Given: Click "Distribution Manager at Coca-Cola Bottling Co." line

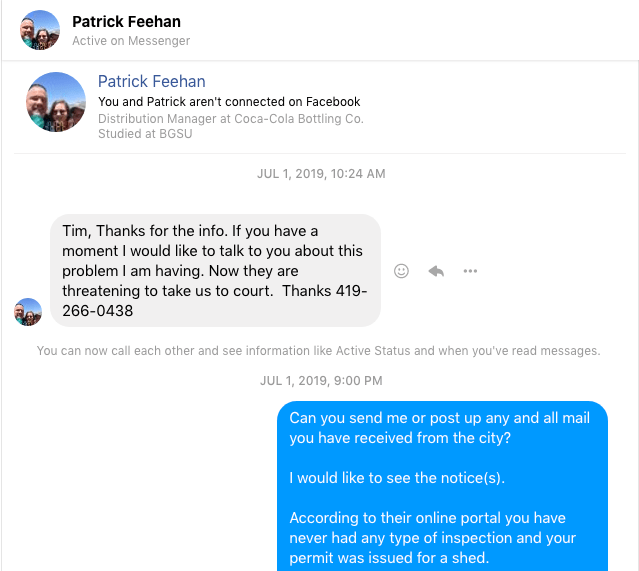Looking at the screenshot, I should point(231,119).
